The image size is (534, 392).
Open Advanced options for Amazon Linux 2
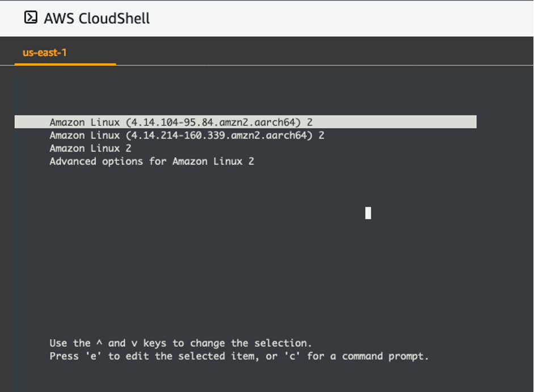(x=150, y=161)
